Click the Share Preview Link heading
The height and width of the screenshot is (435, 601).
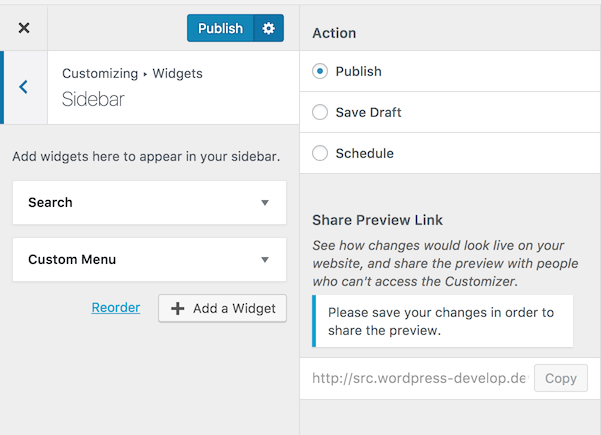click(378, 220)
